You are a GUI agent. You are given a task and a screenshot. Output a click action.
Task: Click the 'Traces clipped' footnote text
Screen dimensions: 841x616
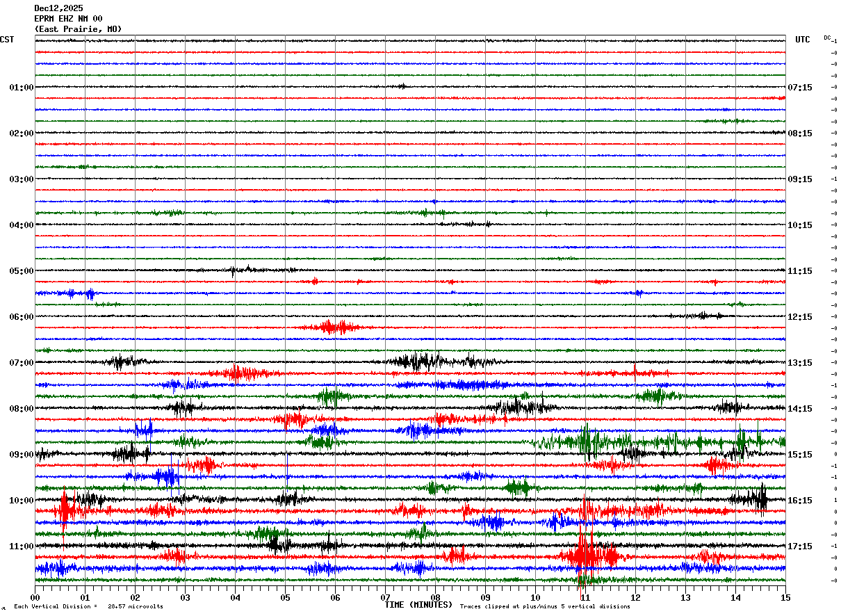click(545, 607)
